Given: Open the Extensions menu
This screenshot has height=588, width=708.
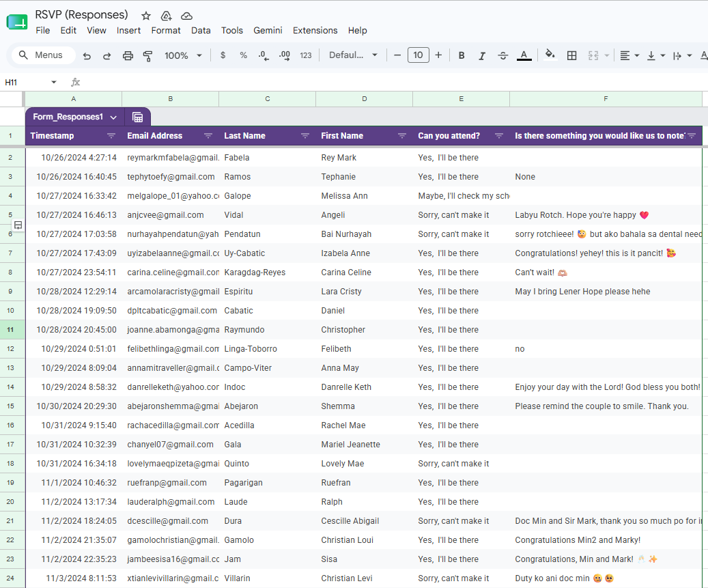Looking at the screenshot, I should 315,30.
